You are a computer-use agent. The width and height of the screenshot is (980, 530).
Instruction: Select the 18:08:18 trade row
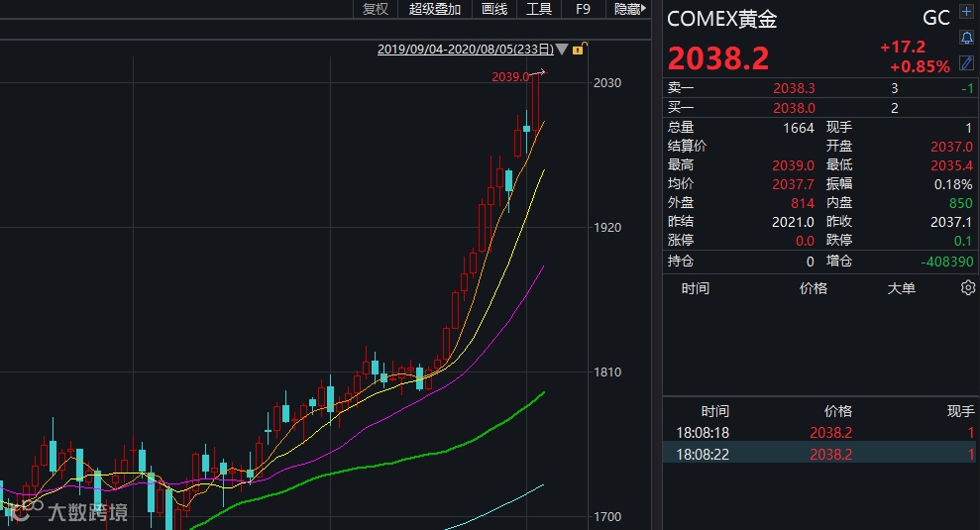[x=818, y=433]
